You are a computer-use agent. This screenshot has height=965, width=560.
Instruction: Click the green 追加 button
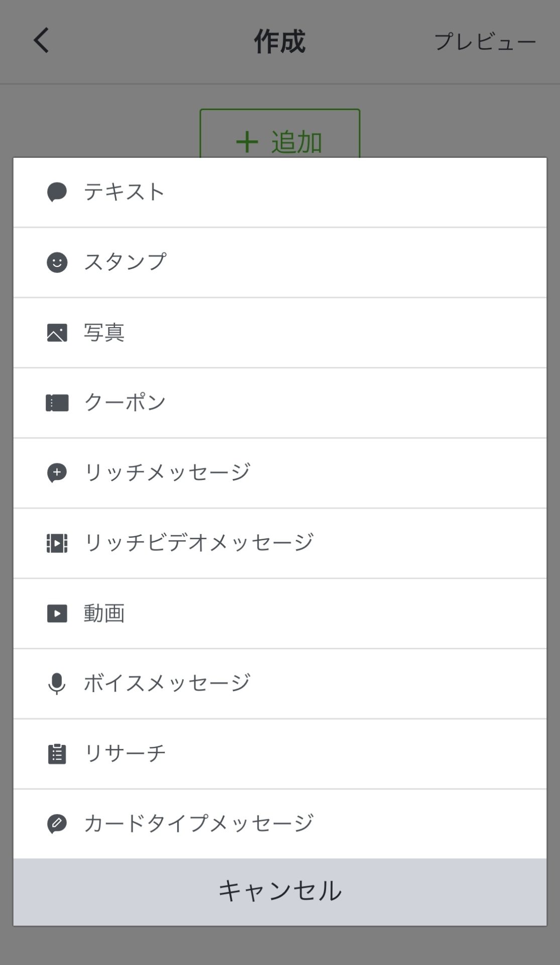coord(280,137)
